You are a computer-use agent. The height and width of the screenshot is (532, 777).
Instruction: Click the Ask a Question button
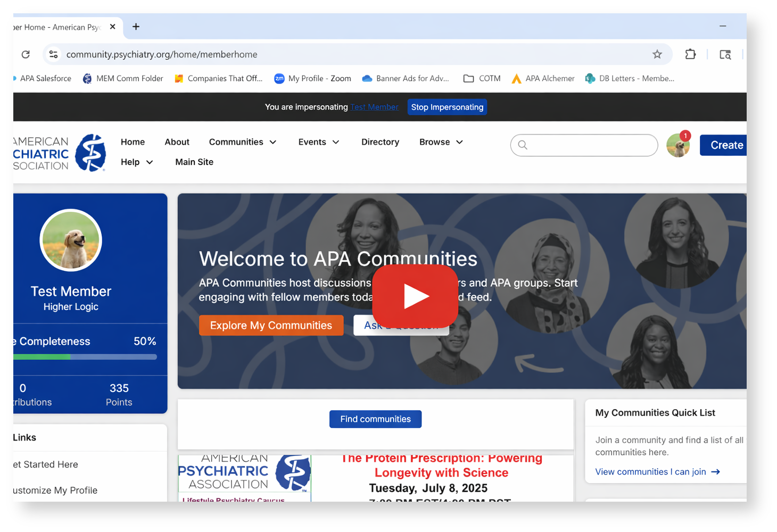401,326
